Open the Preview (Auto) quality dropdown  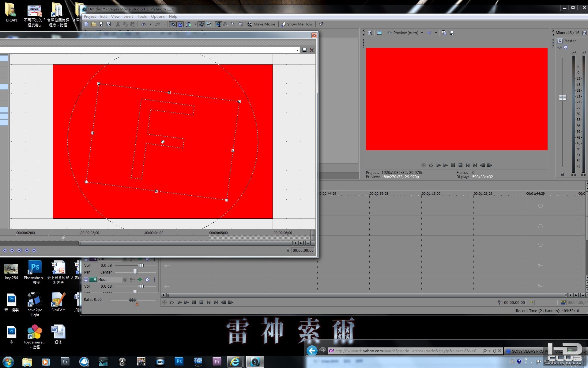[422, 33]
